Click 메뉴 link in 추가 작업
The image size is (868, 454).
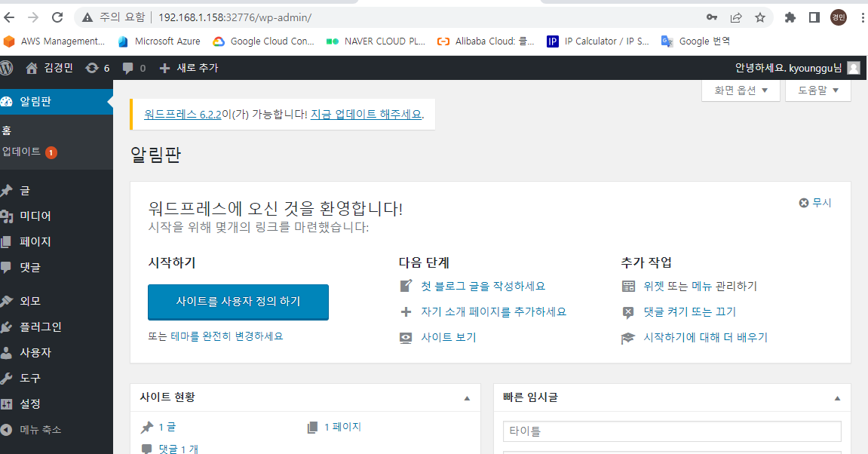701,287
